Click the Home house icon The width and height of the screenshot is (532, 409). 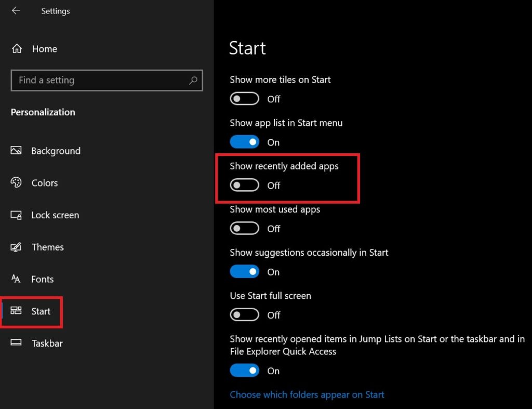click(x=18, y=48)
